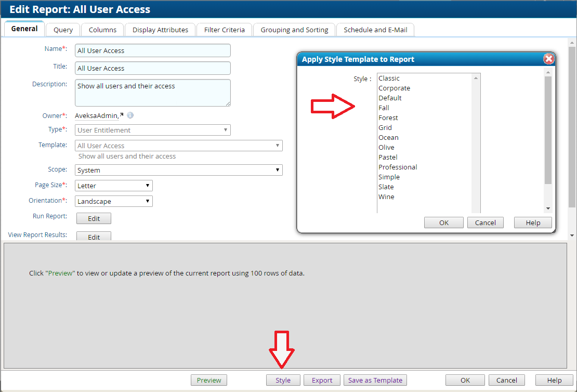The width and height of the screenshot is (577, 392).
Task: Click OK in the style dialog
Action: pyautogui.click(x=443, y=222)
